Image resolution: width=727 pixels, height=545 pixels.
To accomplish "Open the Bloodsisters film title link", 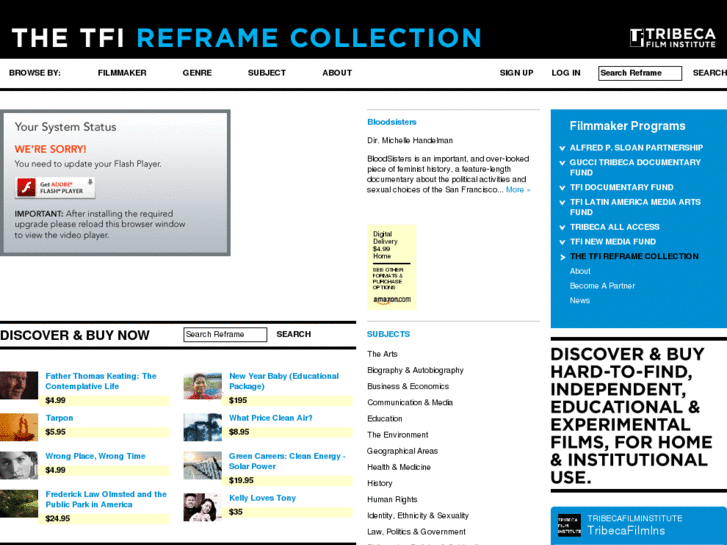I will [x=392, y=122].
